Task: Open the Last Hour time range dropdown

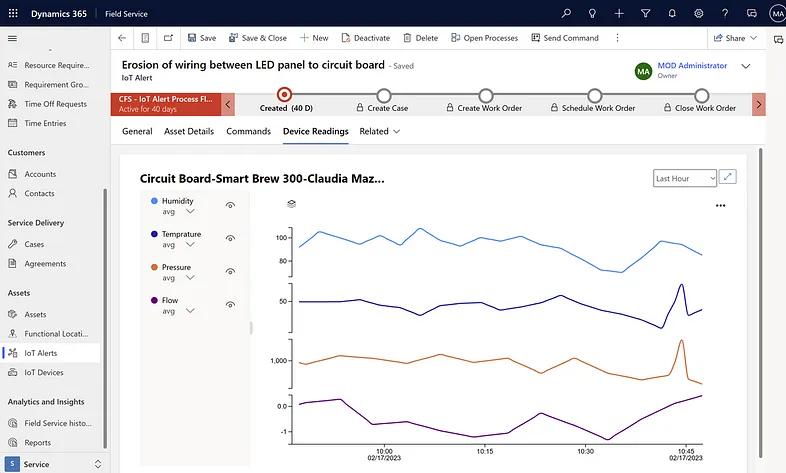Action: pyautogui.click(x=685, y=178)
